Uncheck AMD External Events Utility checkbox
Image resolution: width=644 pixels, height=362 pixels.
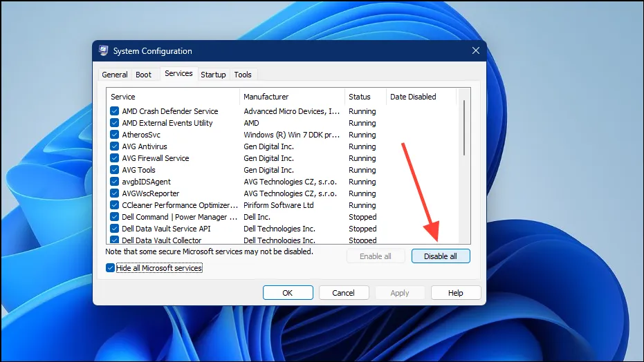tap(115, 123)
